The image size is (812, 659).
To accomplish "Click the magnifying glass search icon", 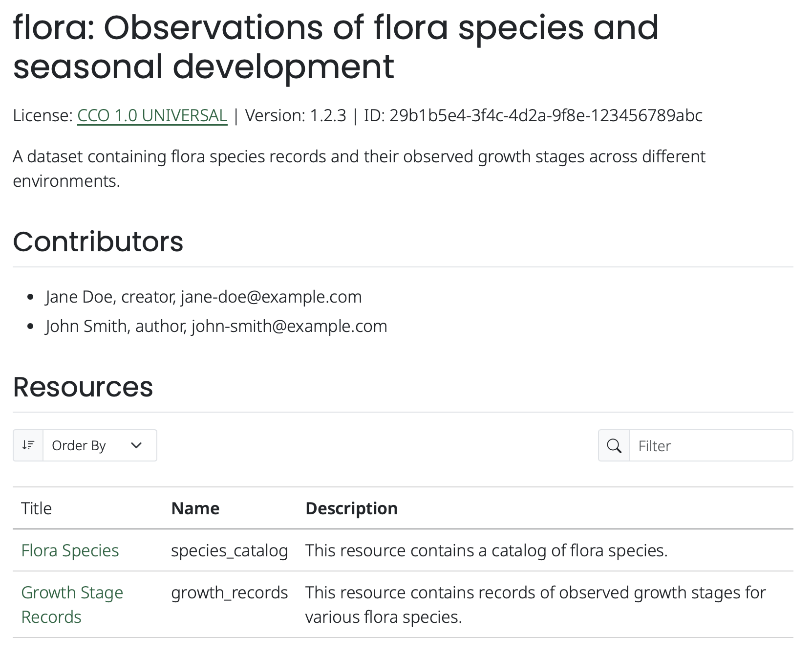I will [x=614, y=445].
